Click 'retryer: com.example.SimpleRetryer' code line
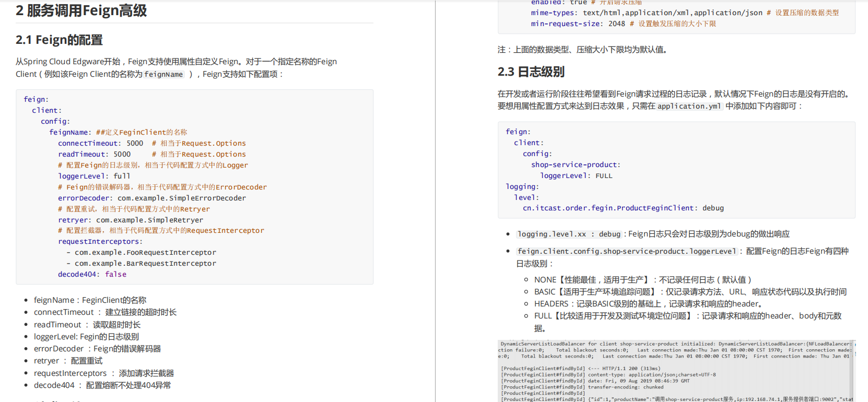 [131, 220]
